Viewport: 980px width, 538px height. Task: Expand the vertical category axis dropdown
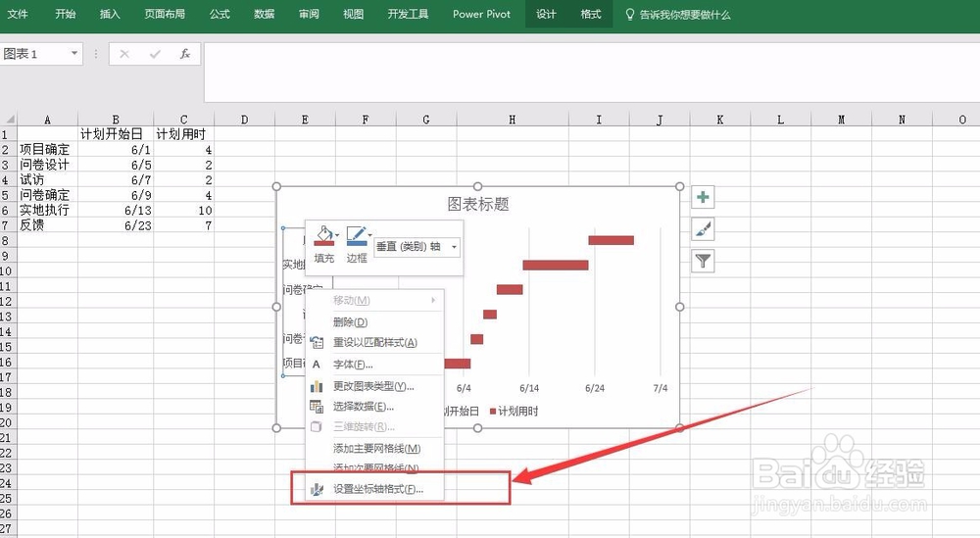454,247
